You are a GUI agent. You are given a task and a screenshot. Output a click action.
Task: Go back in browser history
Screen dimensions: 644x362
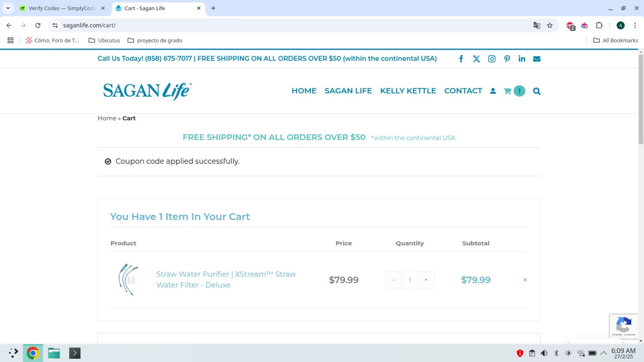pos(9,25)
